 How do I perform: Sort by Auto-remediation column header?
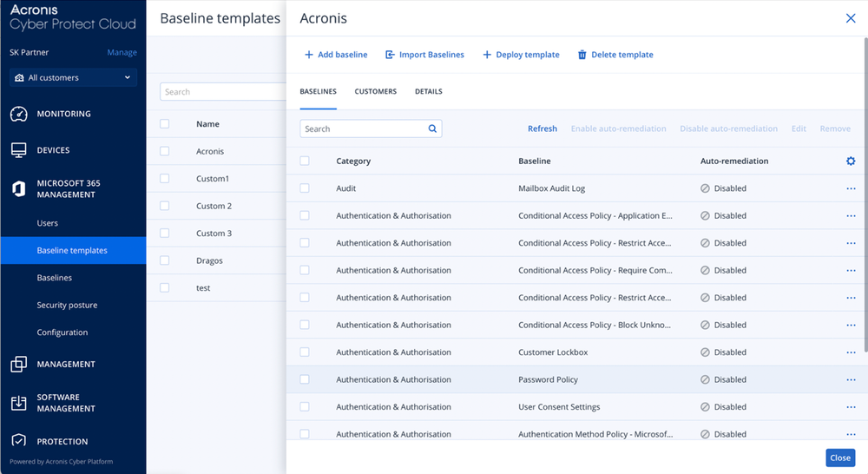pyautogui.click(x=734, y=161)
